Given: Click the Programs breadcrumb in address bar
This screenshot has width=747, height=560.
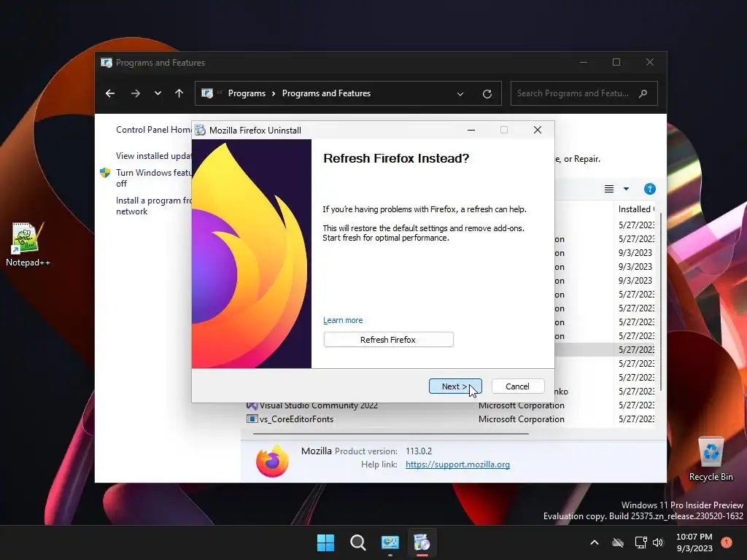Looking at the screenshot, I should coord(247,93).
